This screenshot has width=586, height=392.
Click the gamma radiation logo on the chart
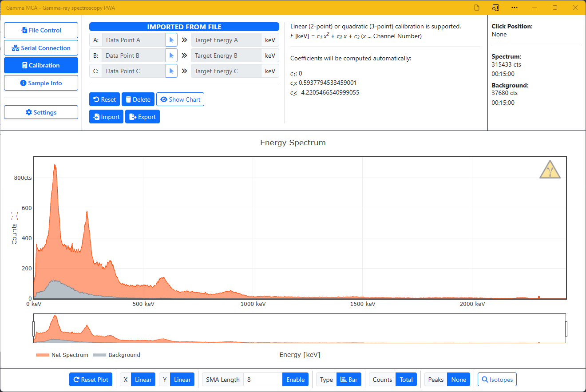coord(550,169)
